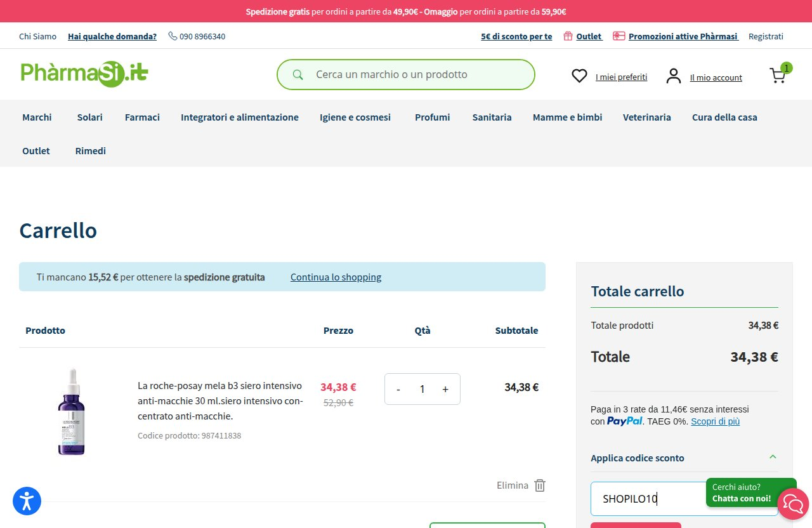Click the account person icon

click(x=673, y=76)
